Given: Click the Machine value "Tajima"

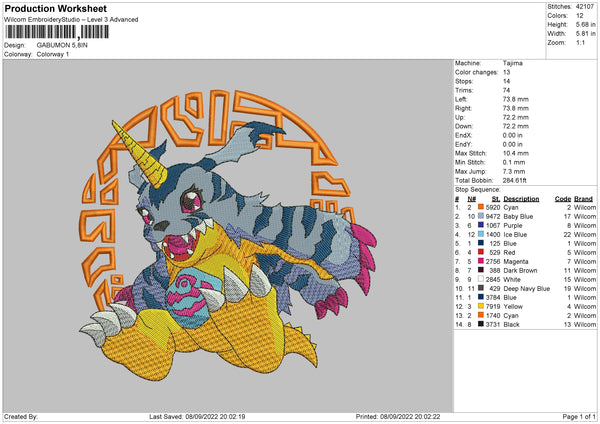Looking at the screenshot, I should coord(512,63).
